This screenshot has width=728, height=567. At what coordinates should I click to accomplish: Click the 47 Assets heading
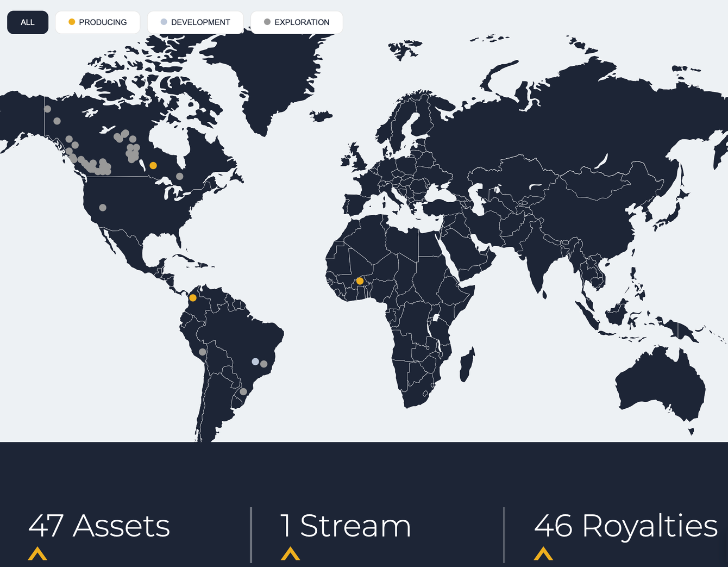click(x=99, y=526)
